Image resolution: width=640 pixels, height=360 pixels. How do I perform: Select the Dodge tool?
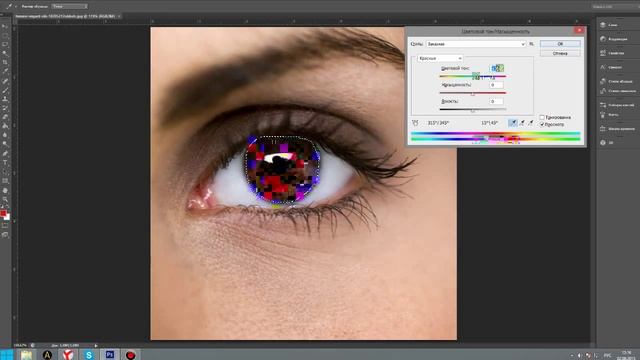pos(5,144)
